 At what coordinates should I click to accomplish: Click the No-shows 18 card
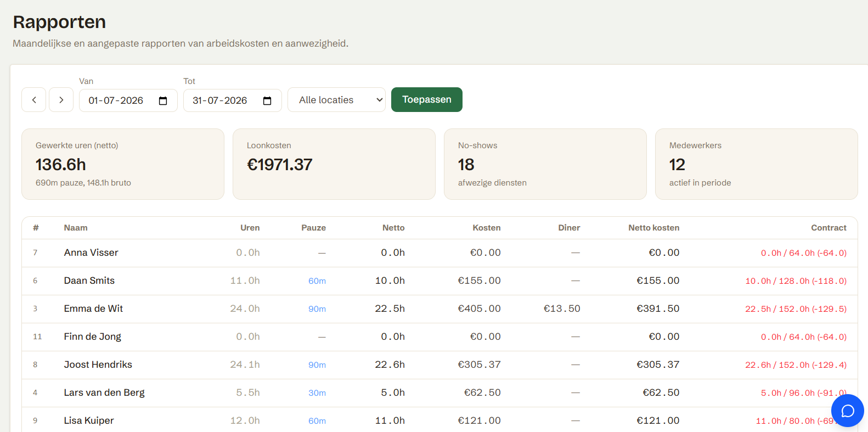click(x=545, y=164)
